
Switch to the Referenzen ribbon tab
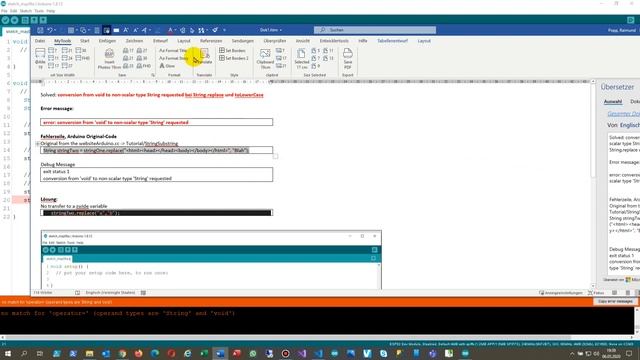pos(211,41)
